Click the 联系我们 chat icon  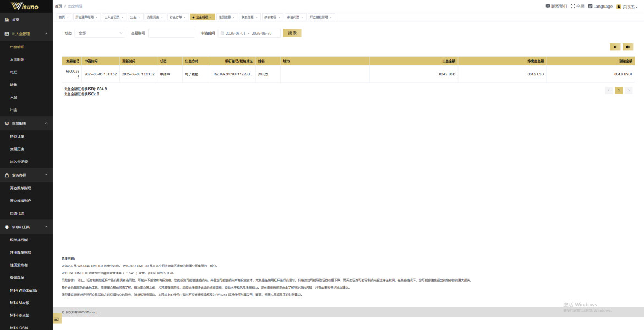[548, 6]
